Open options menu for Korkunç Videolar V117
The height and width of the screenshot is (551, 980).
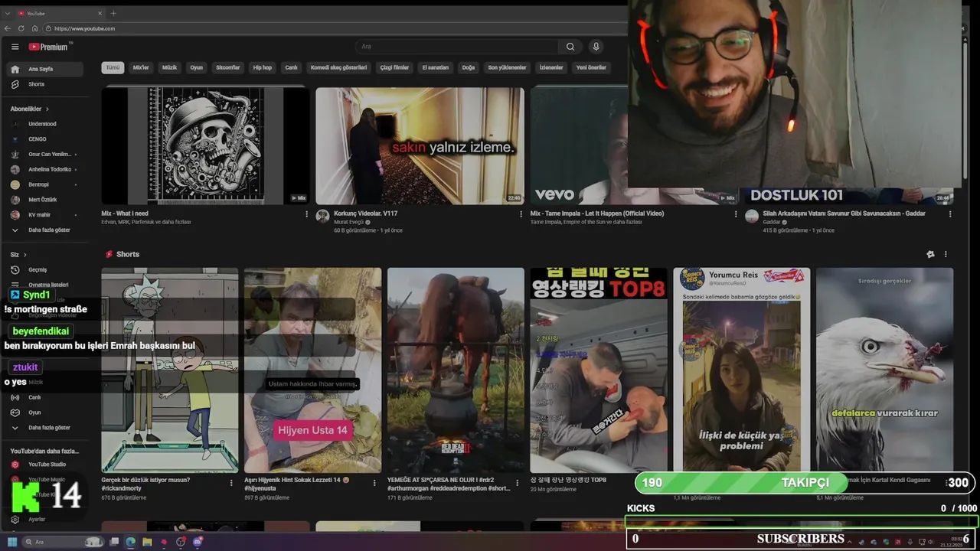coord(521,214)
